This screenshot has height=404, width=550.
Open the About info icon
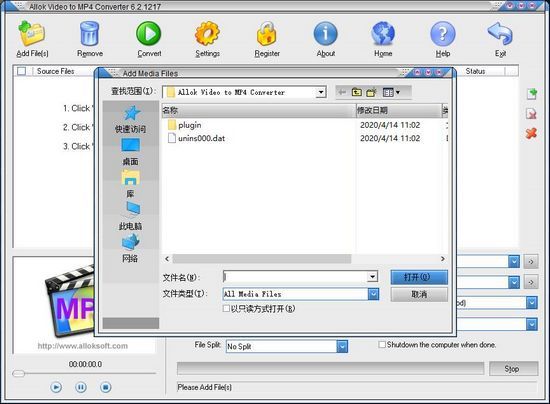326,34
